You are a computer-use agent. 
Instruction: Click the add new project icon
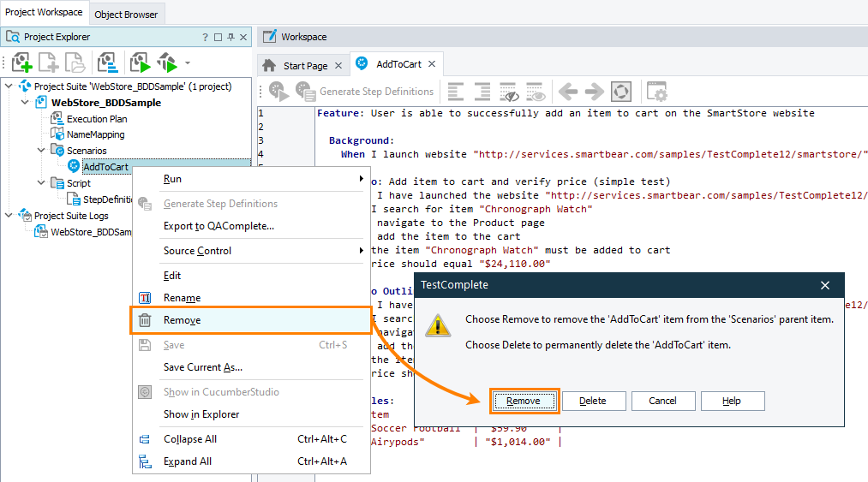(21, 62)
